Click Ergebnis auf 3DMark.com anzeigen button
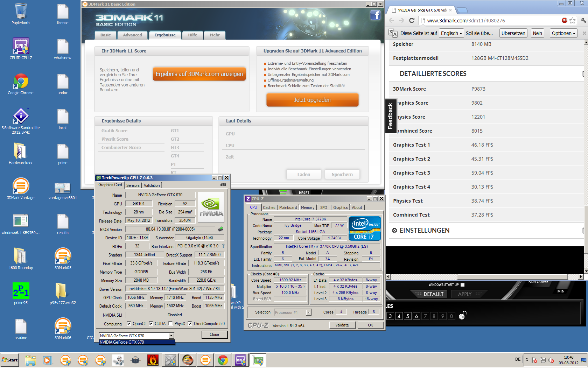This screenshot has height=373, width=588. click(199, 74)
